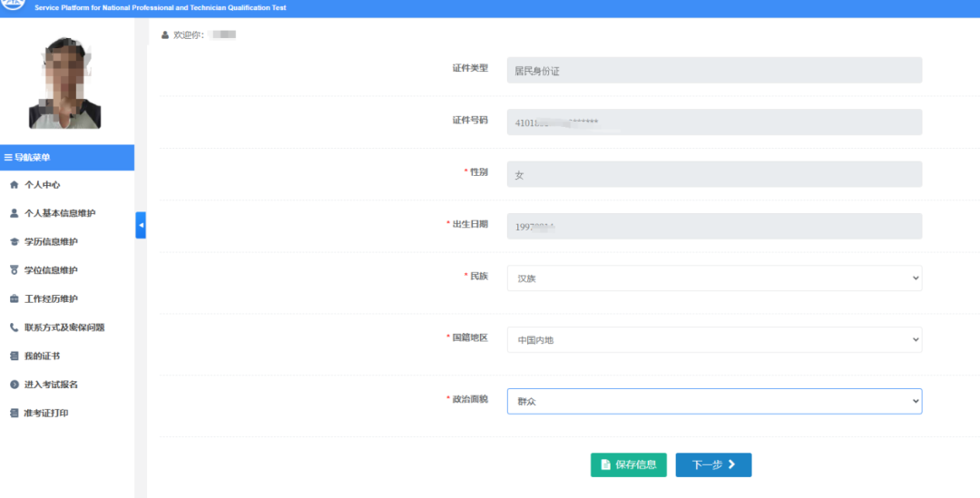Viewport: 980px width, 498px height.
Task: Click the 出生日期 field label
Action: 470,224
